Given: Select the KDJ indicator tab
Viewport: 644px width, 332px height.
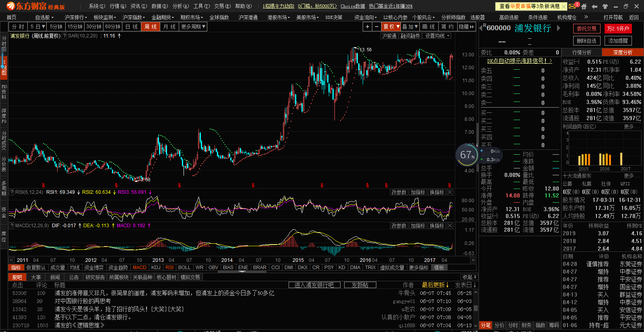Looking at the screenshot, I should [156, 268].
